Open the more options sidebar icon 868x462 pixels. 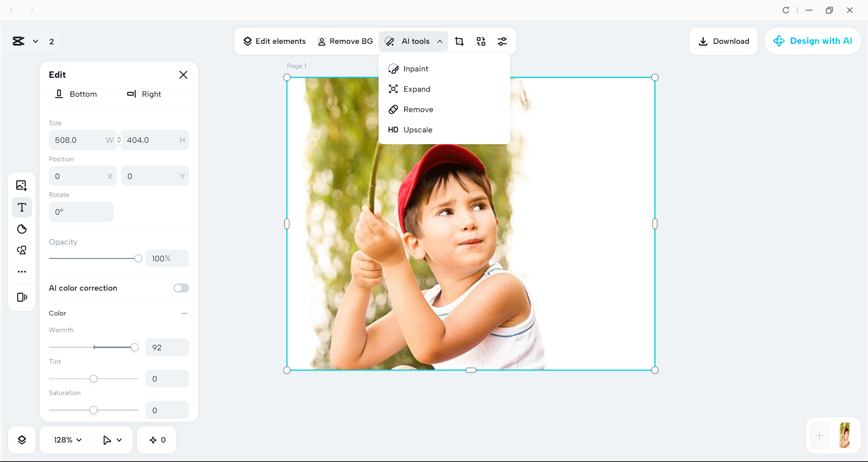21,272
